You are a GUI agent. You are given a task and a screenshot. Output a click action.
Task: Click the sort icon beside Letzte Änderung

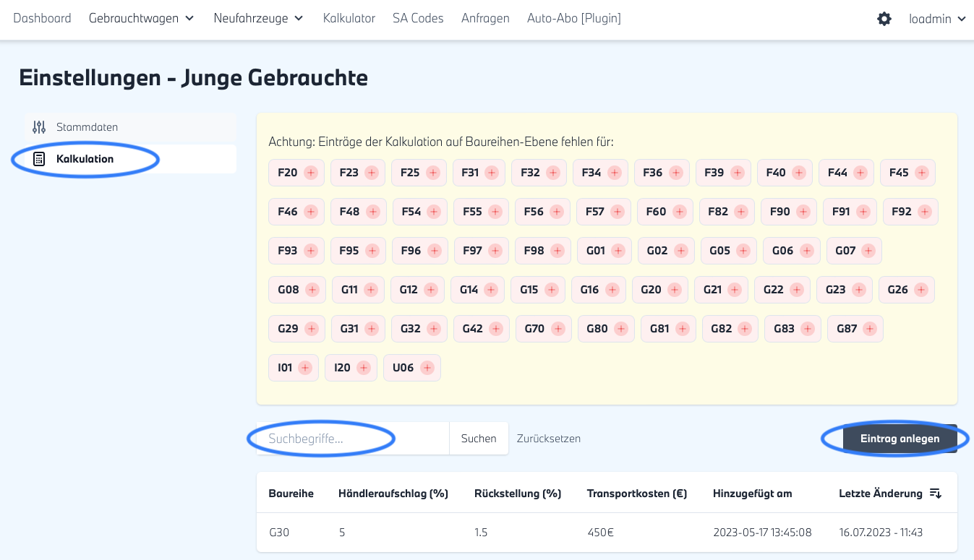[935, 494]
